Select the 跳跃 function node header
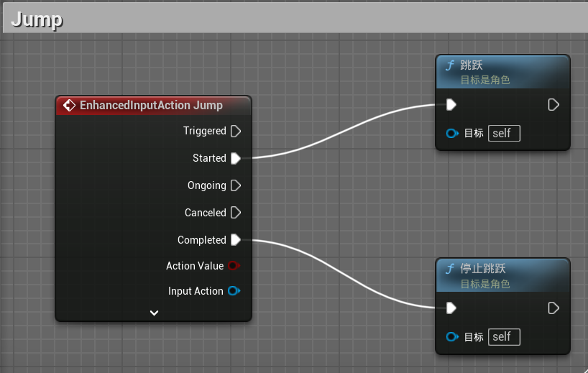Screen dimensions: 588x373 point(503,72)
